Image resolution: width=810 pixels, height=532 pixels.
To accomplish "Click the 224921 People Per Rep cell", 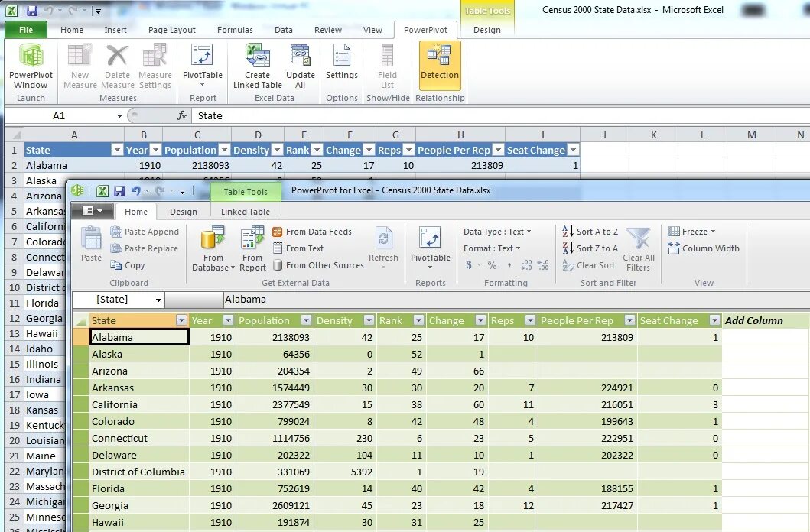I will pos(587,388).
